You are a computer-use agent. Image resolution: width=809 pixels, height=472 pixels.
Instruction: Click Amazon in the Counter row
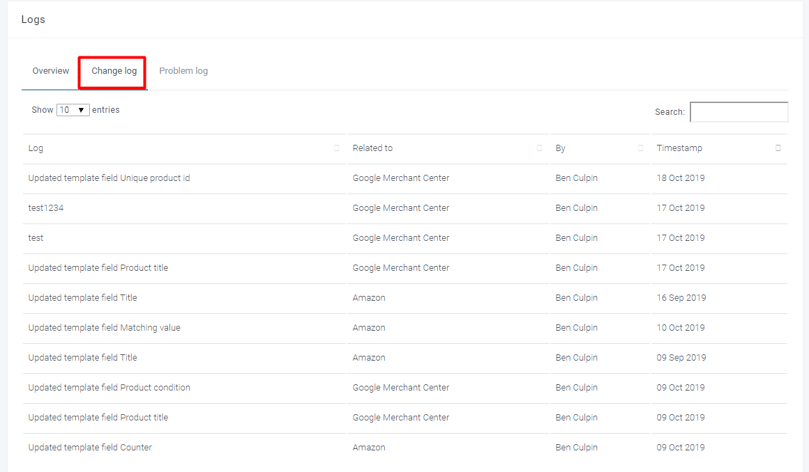click(x=369, y=447)
